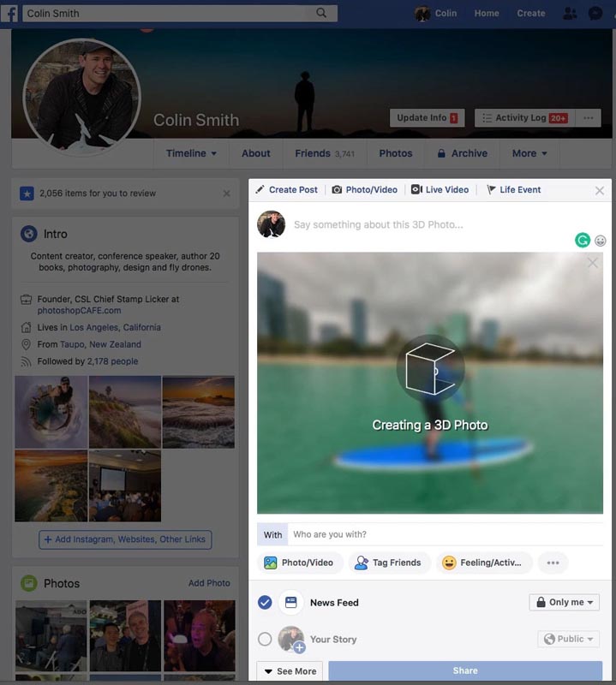Open the Timeline dropdown tab
Screen dimensions: 616x685
point(191,153)
